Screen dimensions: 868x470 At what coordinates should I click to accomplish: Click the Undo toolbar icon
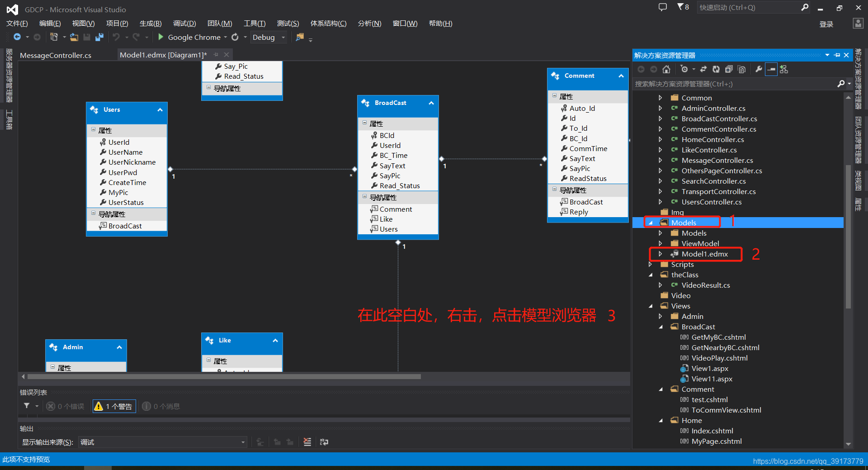pyautogui.click(x=117, y=37)
